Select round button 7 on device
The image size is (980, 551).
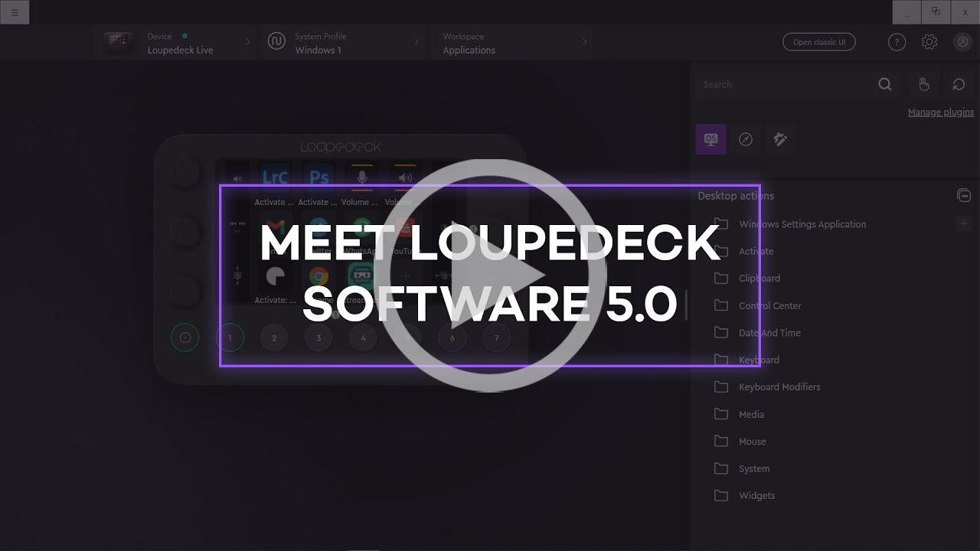click(496, 337)
